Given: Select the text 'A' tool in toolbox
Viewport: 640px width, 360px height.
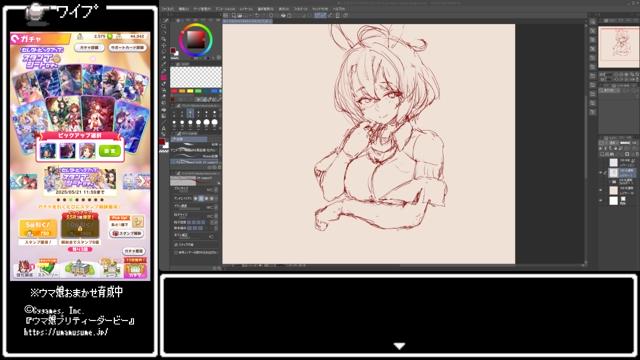Looking at the screenshot, I should pyautogui.click(x=164, y=128).
